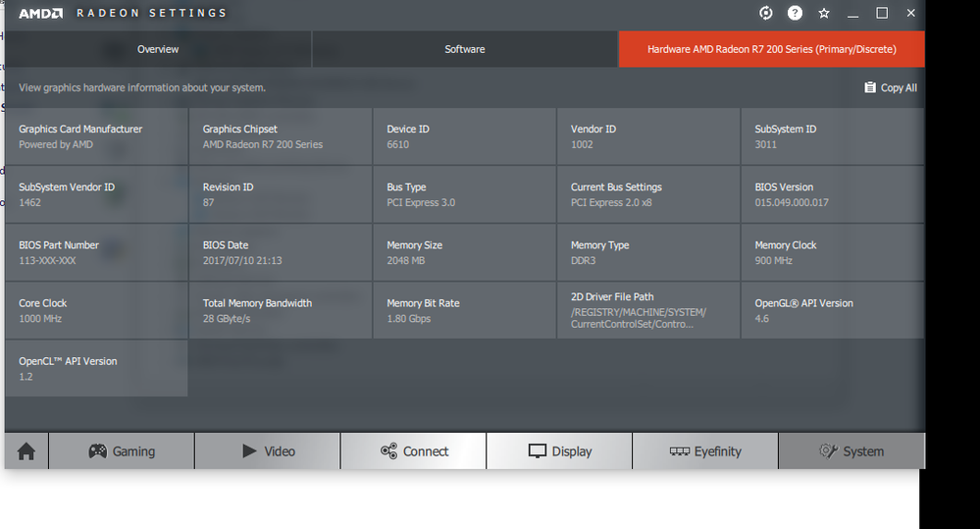The height and width of the screenshot is (529, 980).
Task: Select the Memory Size tile
Action: (x=464, y=252)
